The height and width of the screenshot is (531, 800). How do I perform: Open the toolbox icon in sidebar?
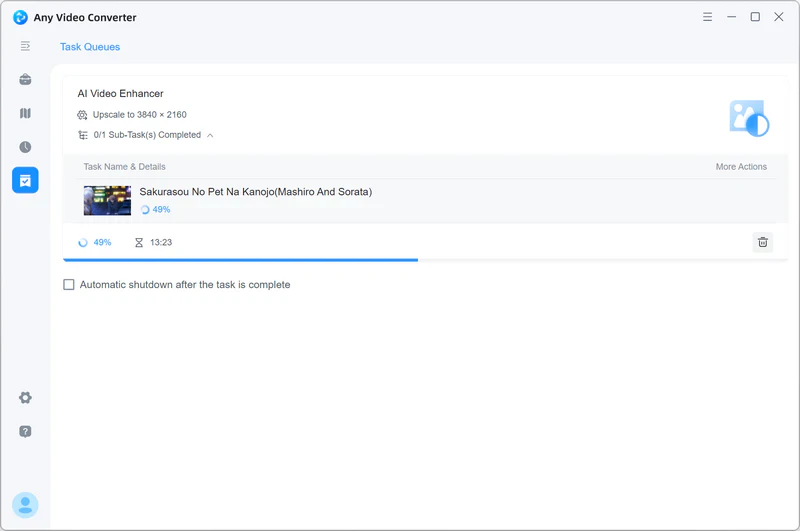click(25, 80)
